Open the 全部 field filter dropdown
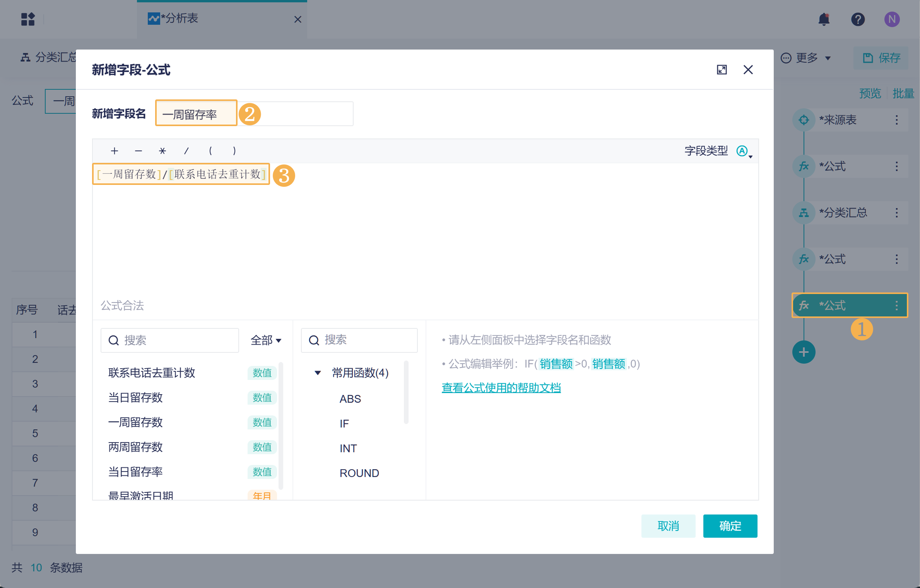 [266, 340]
